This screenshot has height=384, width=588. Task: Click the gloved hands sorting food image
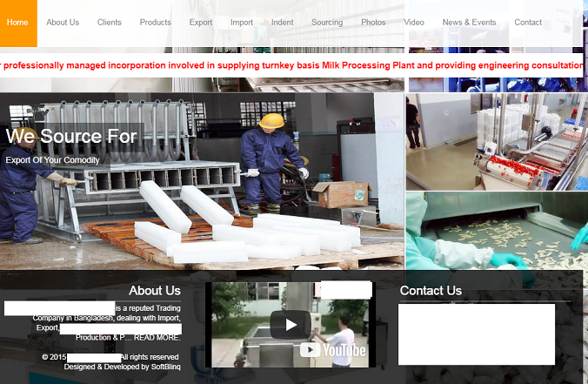point(496,231)
